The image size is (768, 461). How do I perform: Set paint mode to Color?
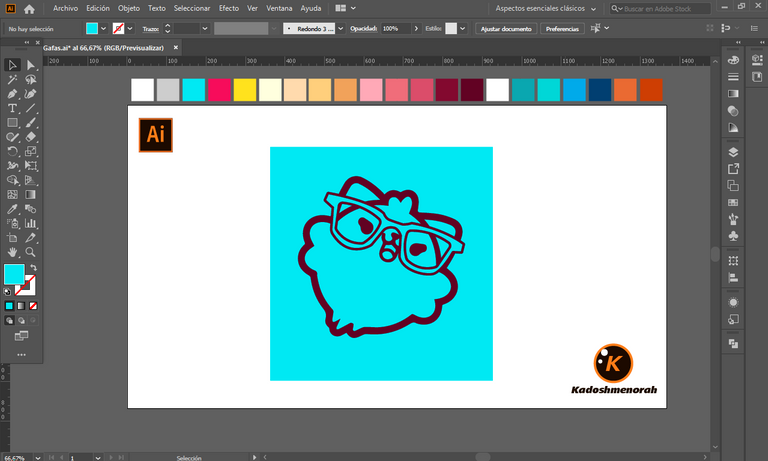point(9,306)
